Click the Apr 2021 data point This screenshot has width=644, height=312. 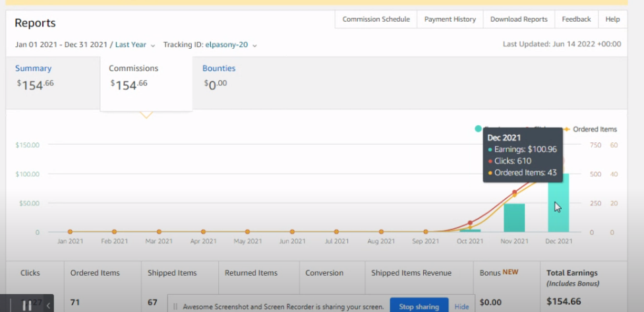coord(203,232)
